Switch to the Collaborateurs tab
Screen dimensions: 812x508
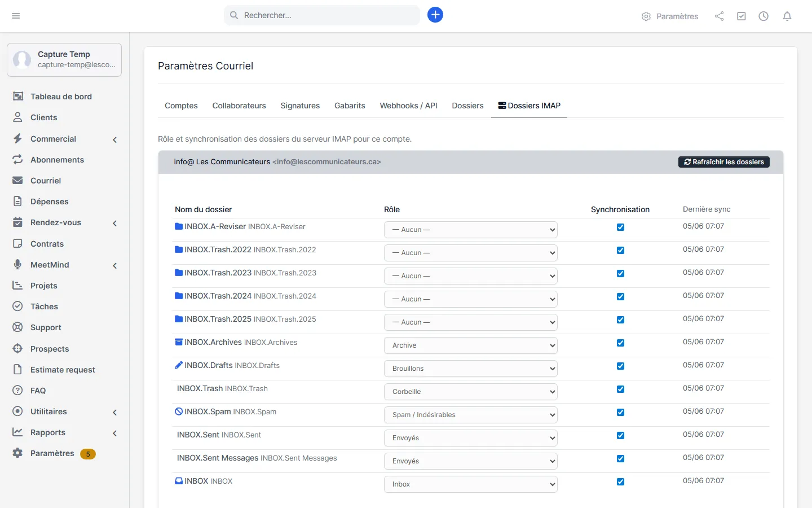click(x=239, y=106)
